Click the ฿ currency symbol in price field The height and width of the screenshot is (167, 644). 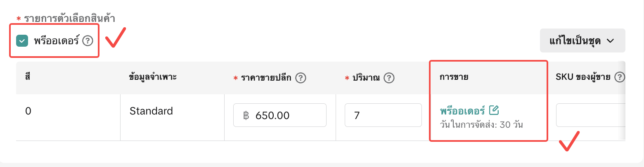pos(246,115)
